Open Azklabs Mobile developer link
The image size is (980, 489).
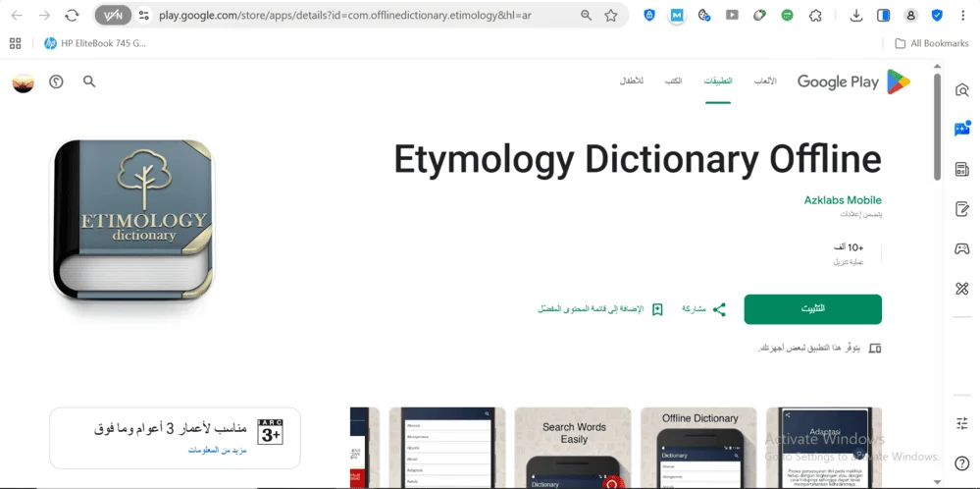coord(843,200)
